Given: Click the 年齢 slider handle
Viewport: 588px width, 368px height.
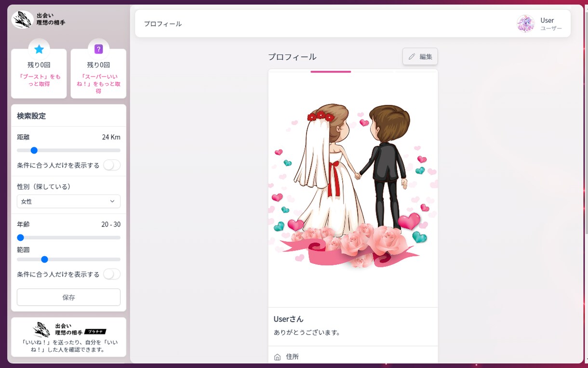Looking at the screenshot, I should pos(20,237).
